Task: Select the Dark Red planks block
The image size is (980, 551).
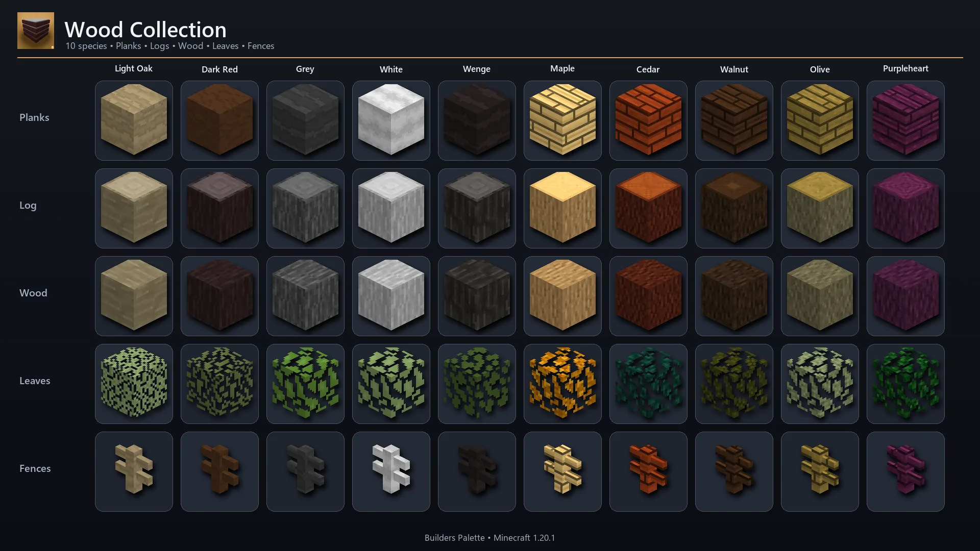Action: point(219,120)
